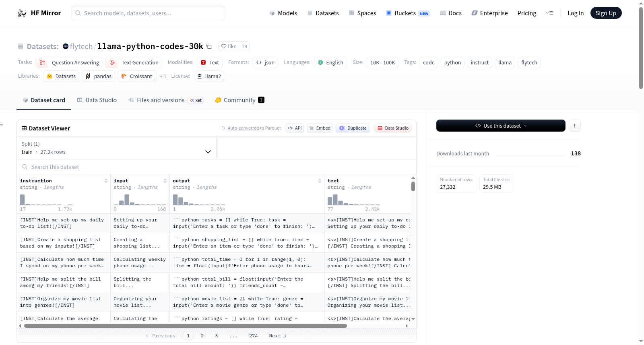Click the Sign Up button

pos(606,13)
